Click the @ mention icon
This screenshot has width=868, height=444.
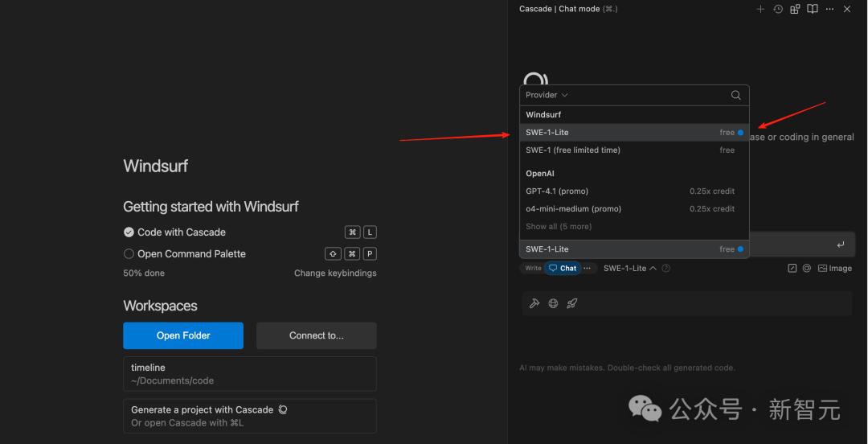pos(806,269)
